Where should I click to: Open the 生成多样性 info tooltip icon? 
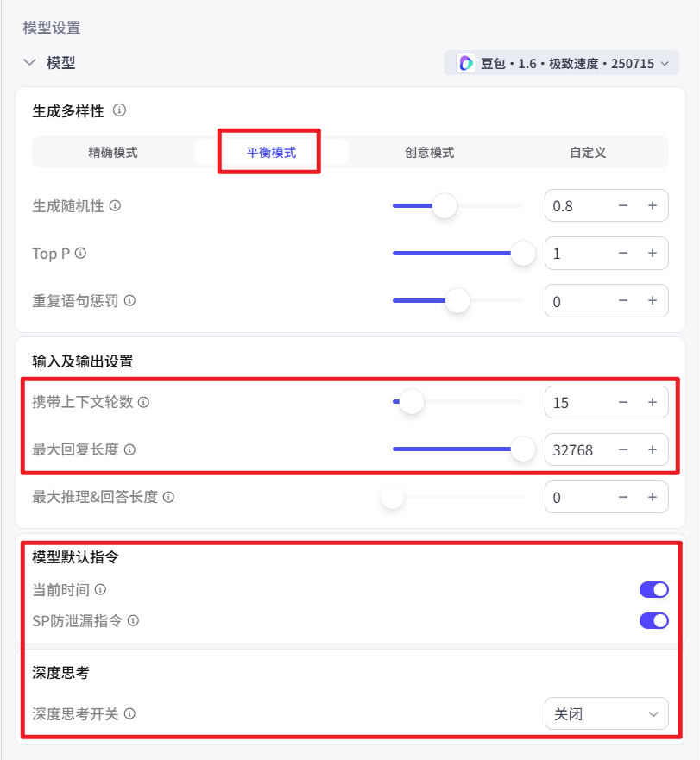120,110
